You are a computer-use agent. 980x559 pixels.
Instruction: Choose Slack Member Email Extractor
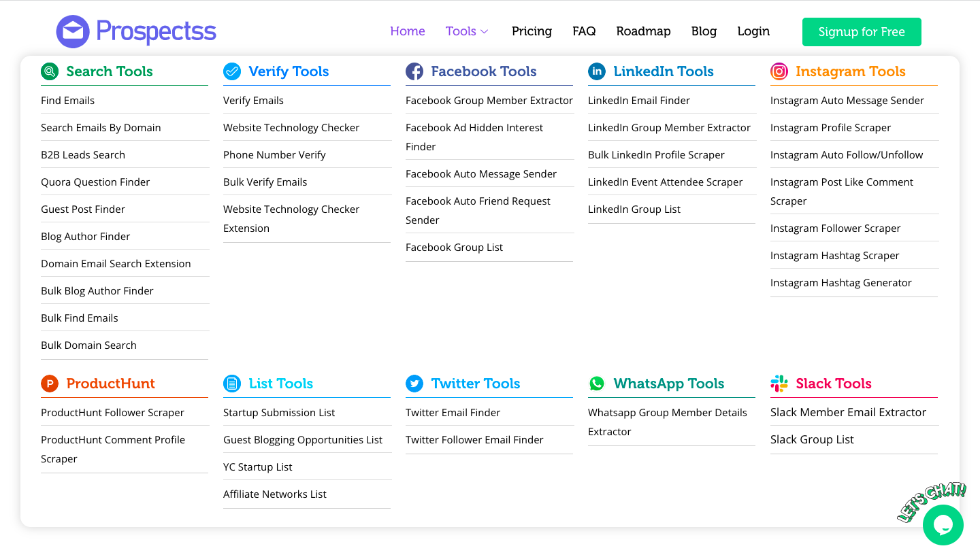(848, 413)
